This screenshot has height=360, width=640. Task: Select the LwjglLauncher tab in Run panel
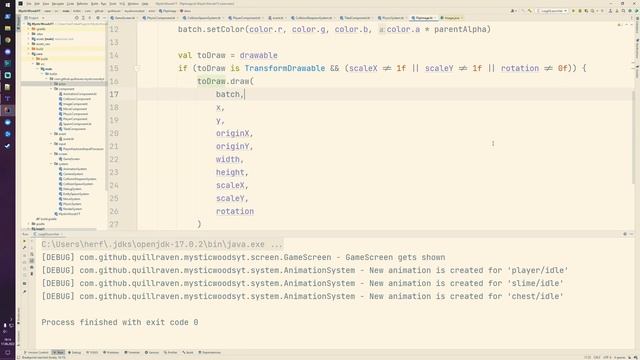[48, 234]
